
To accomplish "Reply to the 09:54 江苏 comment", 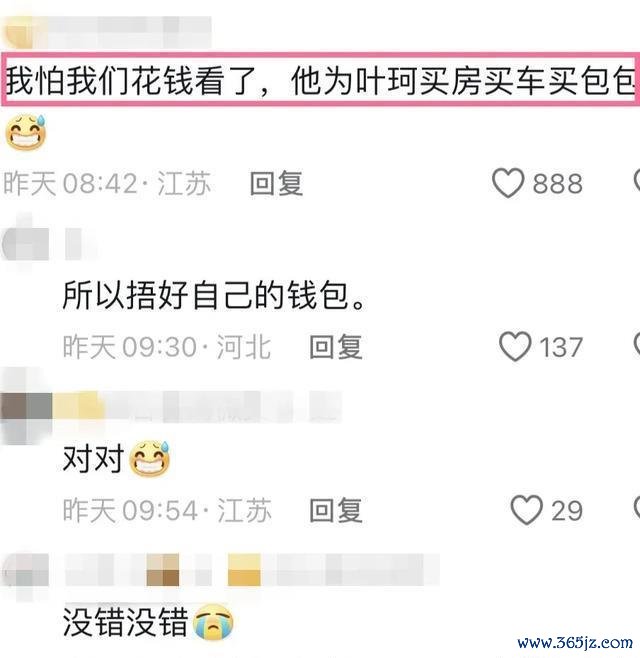I will pos(336,510).
